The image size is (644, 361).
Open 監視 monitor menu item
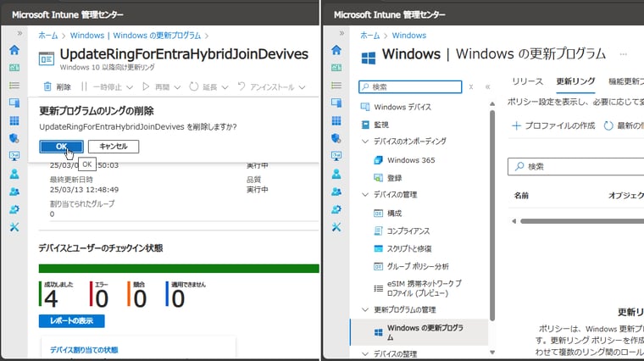(375, 125)
